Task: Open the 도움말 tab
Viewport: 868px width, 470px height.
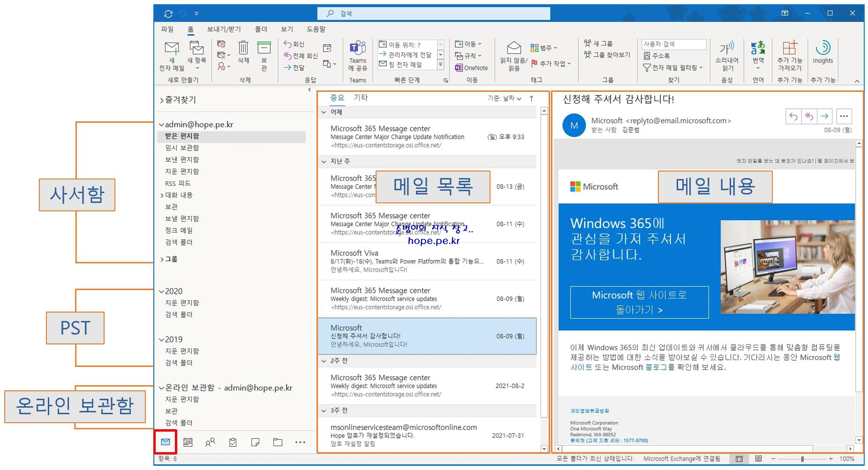Action: pos(316,29)
